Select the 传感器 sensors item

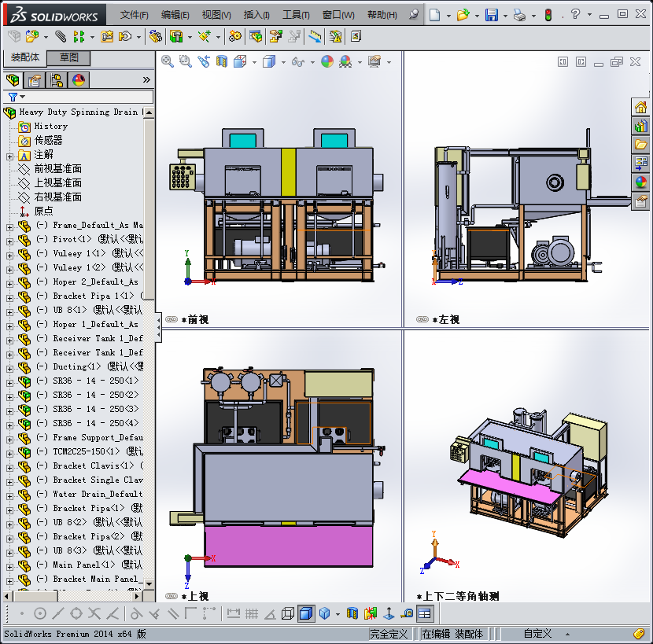click(48, 140)
